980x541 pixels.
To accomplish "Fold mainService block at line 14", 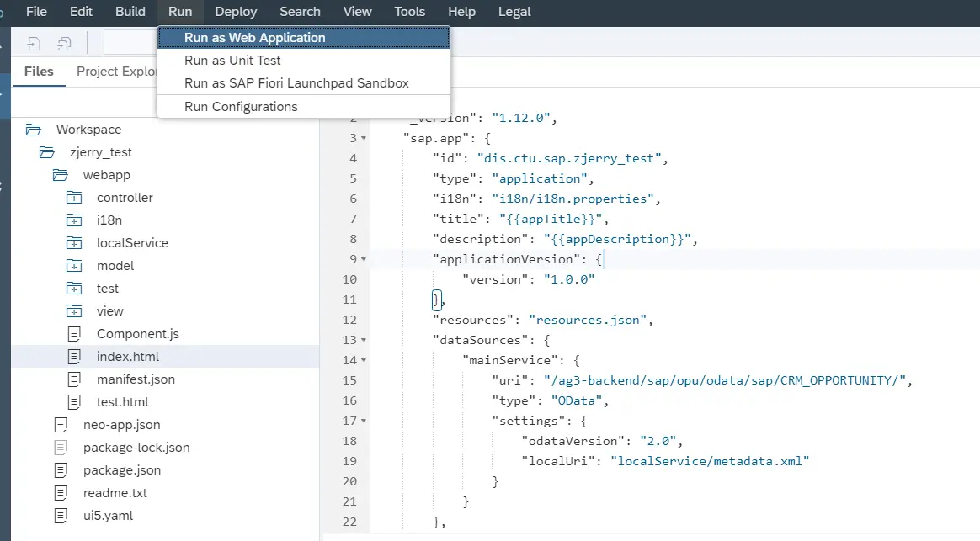I will click(x=364, y=360).
